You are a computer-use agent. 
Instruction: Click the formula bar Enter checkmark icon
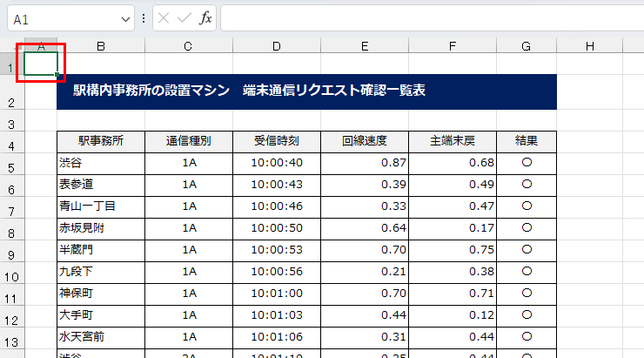pos(184,18)
